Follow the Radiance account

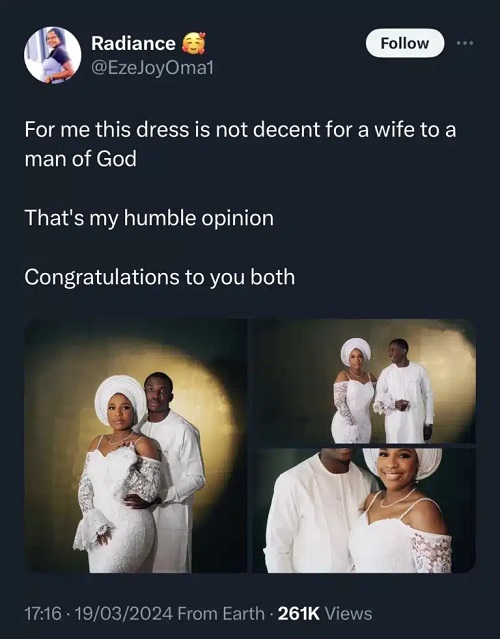(x=405, y=43)
